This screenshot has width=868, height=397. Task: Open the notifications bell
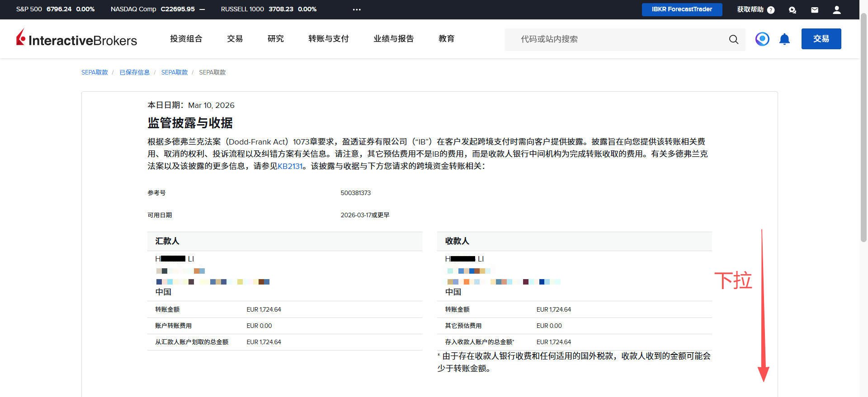(x=784, y=39)
